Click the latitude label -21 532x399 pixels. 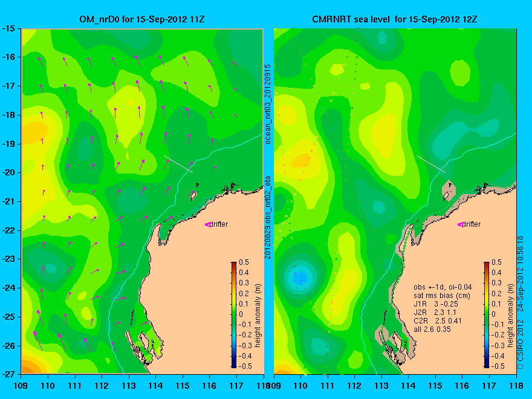click(8, 201)
